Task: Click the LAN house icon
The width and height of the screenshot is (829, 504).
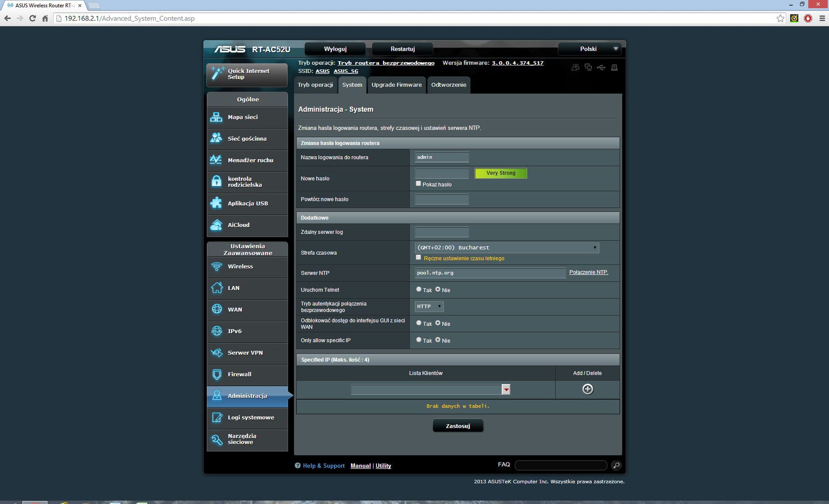Action: (x=217, y=288)
